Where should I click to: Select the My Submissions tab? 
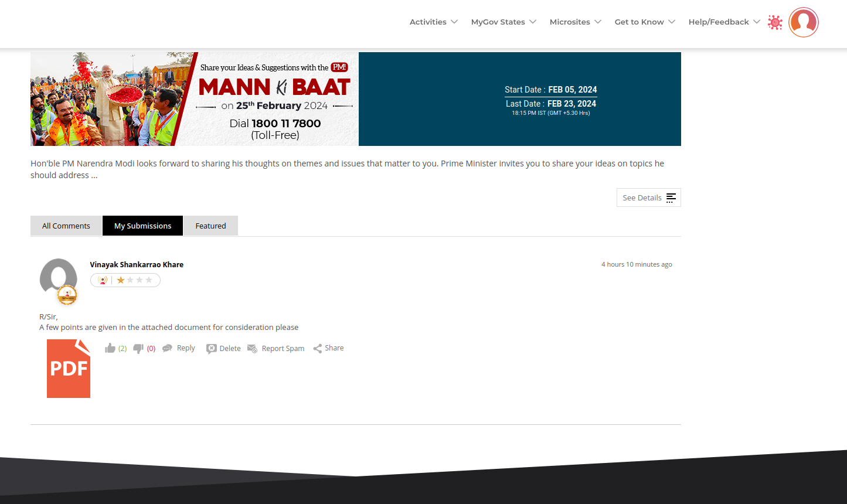pos(143,226)
